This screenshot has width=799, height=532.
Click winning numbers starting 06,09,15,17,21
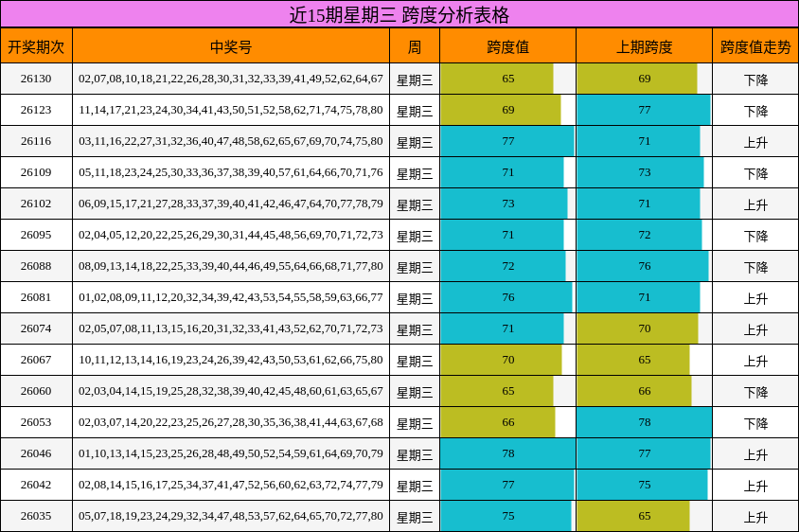231,204
